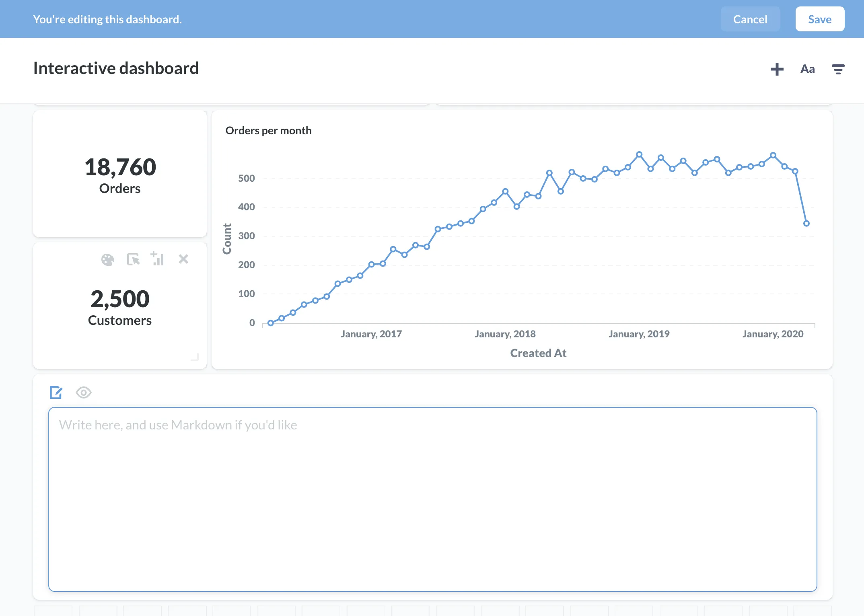The width and height of the screenshot is (864, 616).
Task: Open visualization options palette on Customers card
Action: point(107,260)
